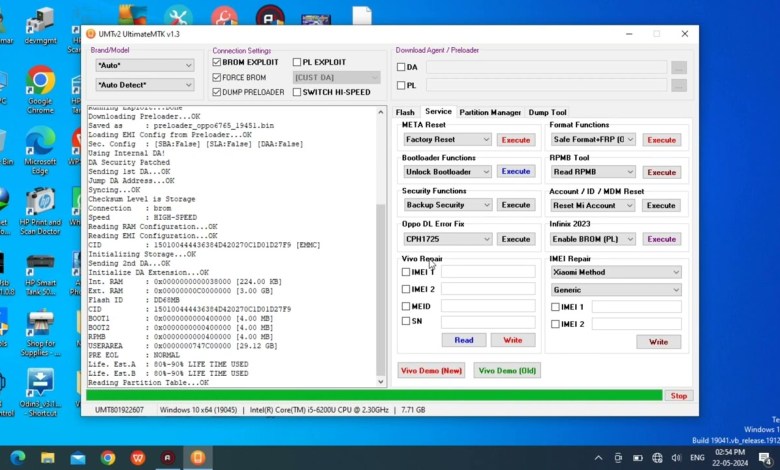
Task: Open Edge from the taskbar
Action: point(18,458)
